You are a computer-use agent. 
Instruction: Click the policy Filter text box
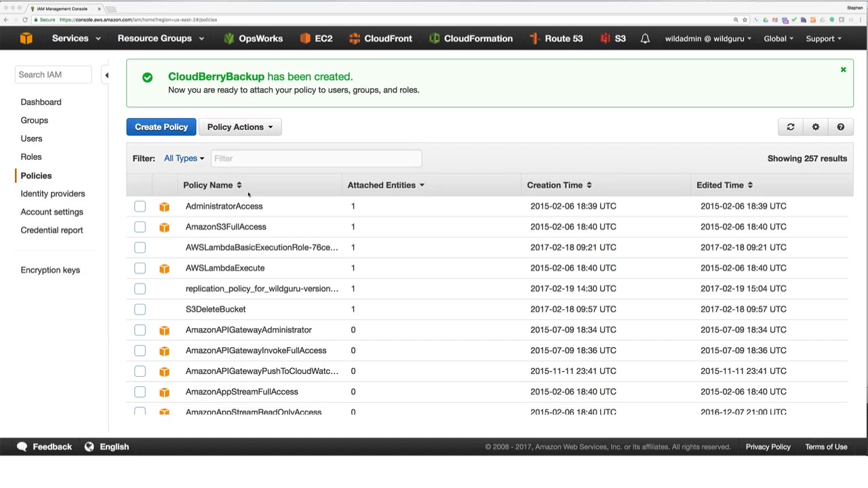[316, 159]
